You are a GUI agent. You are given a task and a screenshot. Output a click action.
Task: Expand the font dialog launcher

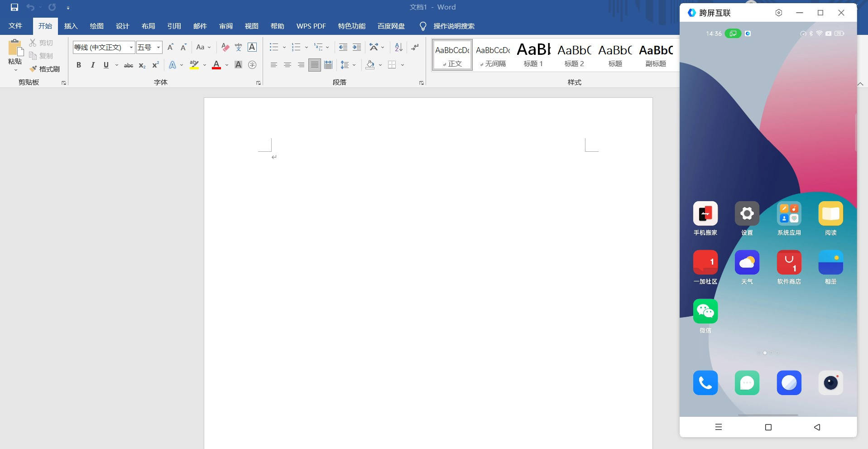coord(259,83)
